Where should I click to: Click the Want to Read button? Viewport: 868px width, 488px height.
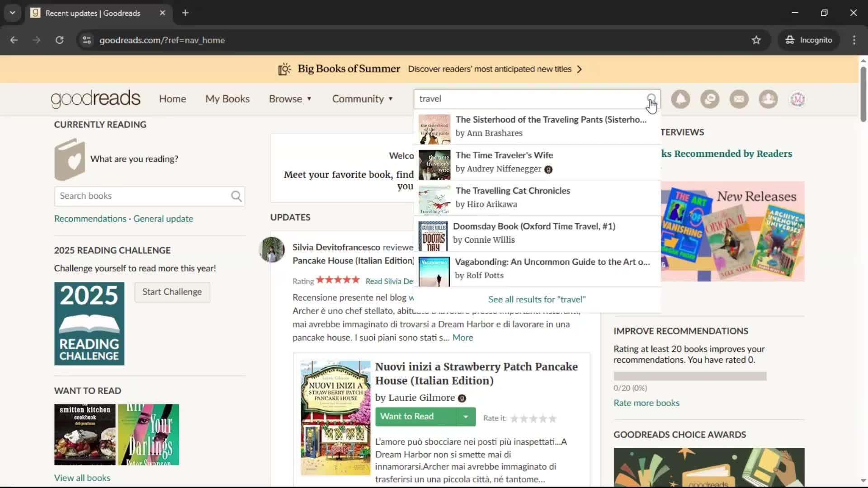pyautogui.click(x=415, y=417)
